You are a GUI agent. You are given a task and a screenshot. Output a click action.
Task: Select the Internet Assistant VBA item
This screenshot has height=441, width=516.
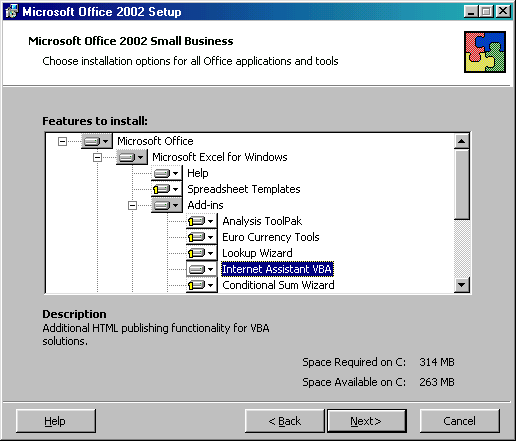(x=277, y=269)
